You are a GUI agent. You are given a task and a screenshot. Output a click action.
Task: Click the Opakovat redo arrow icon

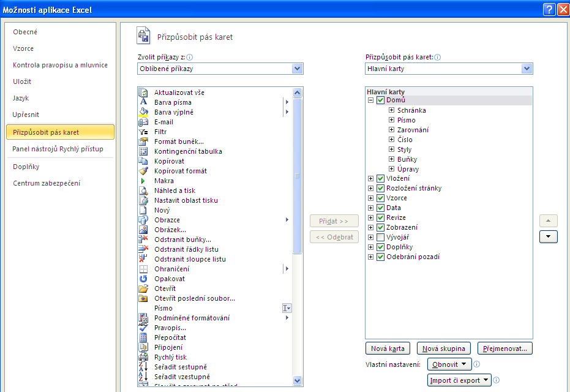(x=143, y=279)
